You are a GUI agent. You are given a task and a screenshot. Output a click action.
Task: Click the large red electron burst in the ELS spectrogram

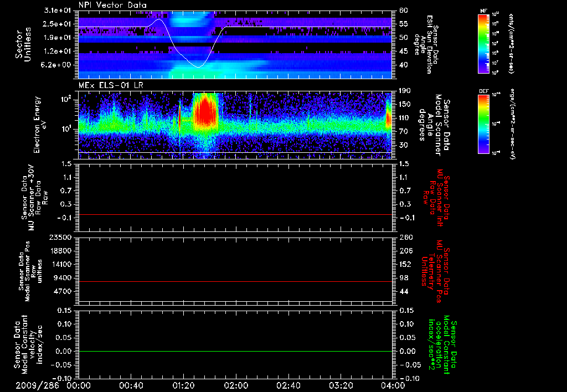pos(205,110)
